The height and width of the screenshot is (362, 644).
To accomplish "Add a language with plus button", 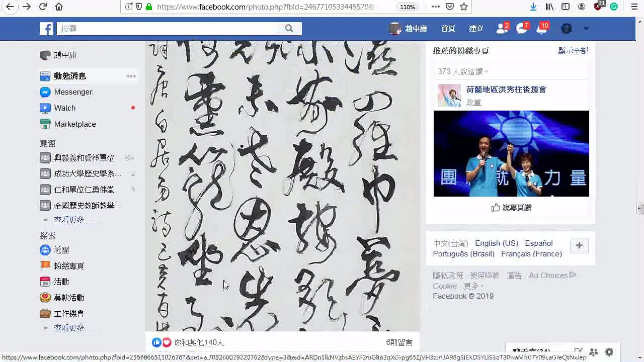I will click(579, 245).
